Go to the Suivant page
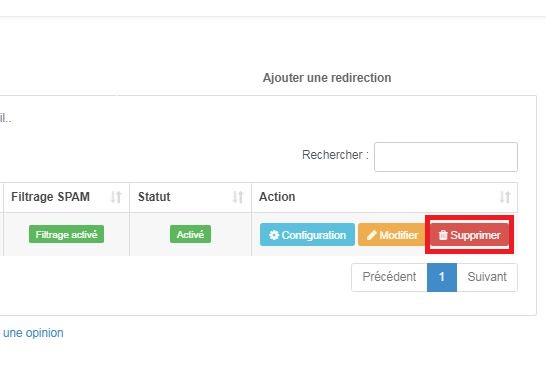 click(x=487, y=277)
